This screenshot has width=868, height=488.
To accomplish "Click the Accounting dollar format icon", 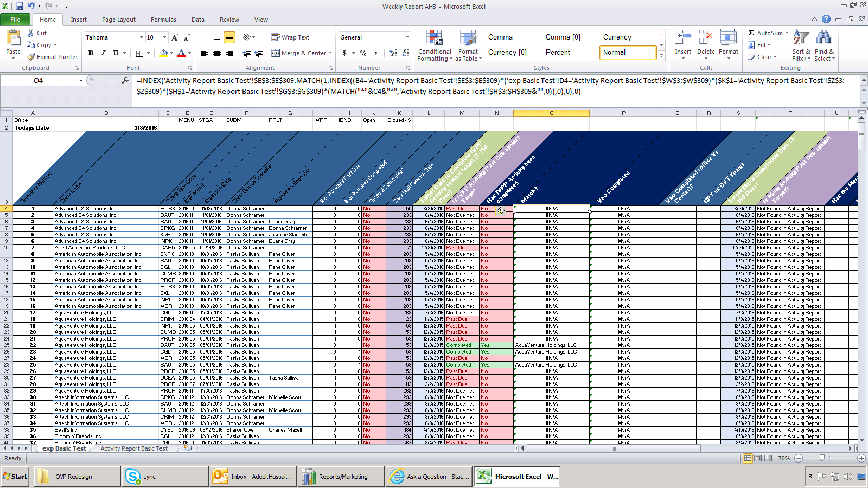I will point(344,53).
